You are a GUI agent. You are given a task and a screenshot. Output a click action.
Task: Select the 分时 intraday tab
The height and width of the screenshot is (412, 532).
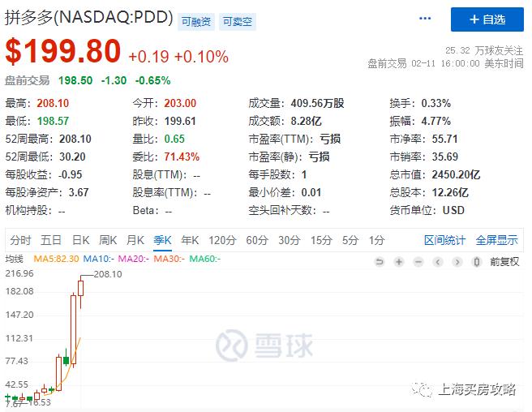click(x=20, y=240)
